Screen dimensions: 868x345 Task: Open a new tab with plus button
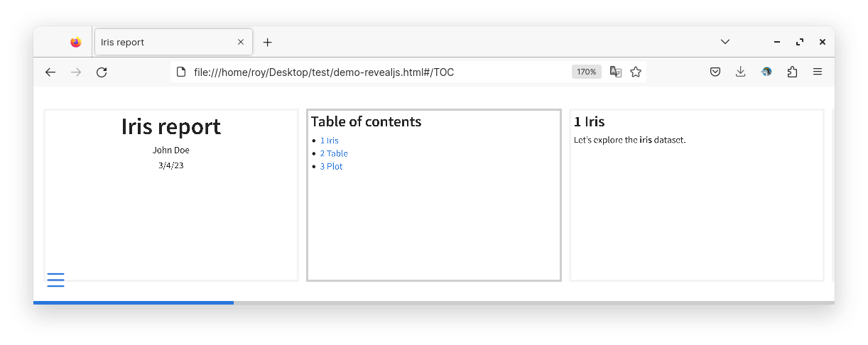[x=267, y=42]
